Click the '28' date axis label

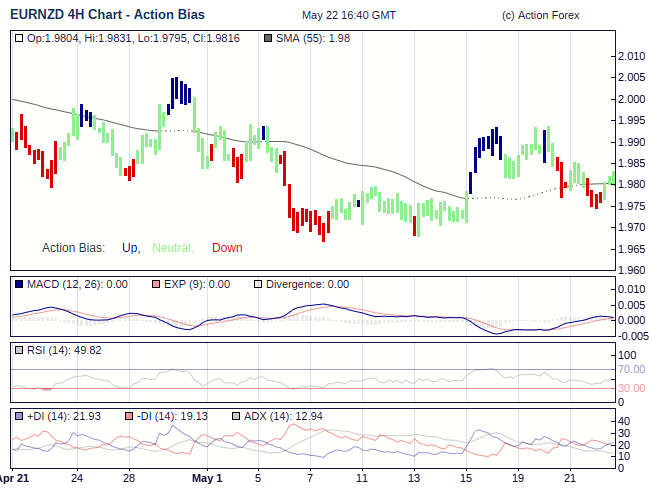(129, 478)
